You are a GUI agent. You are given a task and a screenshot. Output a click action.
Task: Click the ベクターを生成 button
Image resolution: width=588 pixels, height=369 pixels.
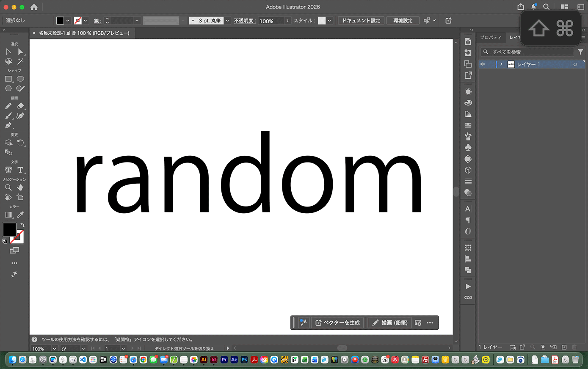coord(337,323)
